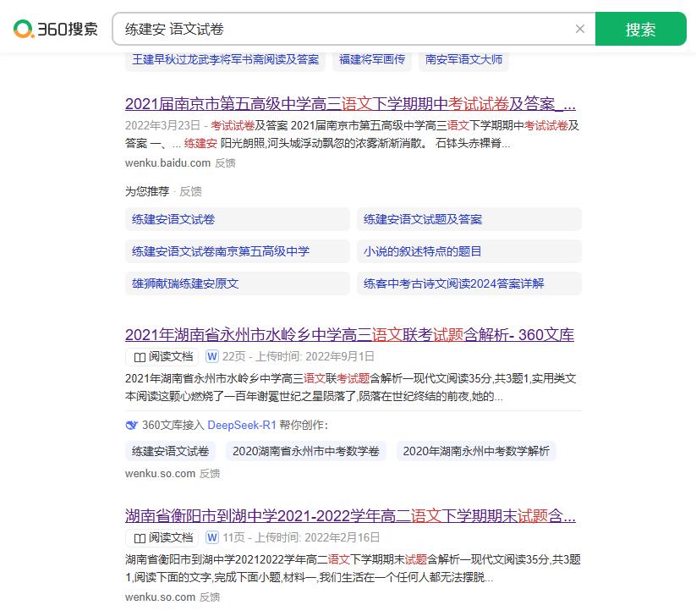The height and width of the screenshot is (616, 696).
Task: Open the 2021届南京市第五高级中学 result link
Action: [350, 104]
